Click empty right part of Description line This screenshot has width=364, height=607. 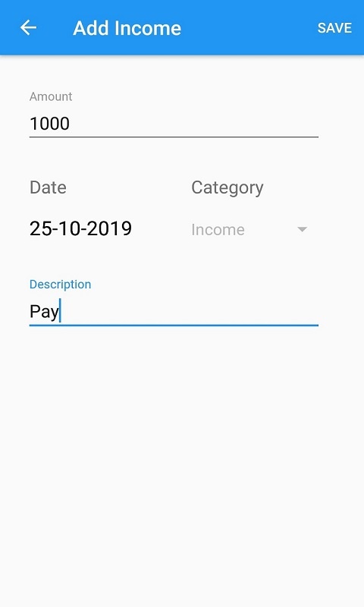pyautogui.click(x=232, y=312)
